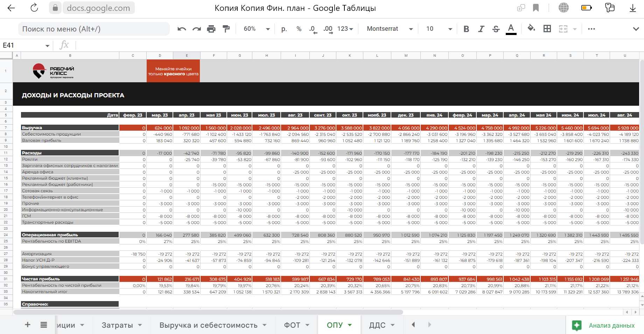The image size is (644, 334).
Task: Open the globe language icon
Action: tap(563, 8)
